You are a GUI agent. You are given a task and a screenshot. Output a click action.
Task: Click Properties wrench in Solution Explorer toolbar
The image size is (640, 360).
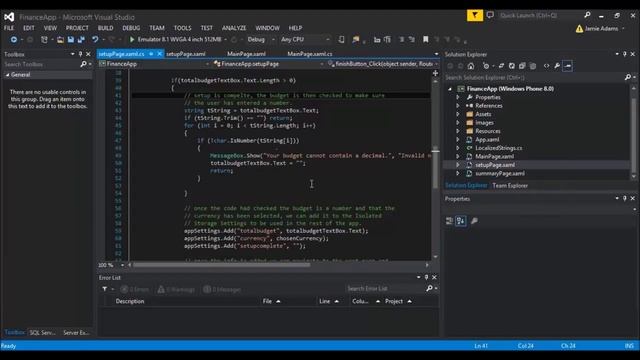click(x=557, y=66)
